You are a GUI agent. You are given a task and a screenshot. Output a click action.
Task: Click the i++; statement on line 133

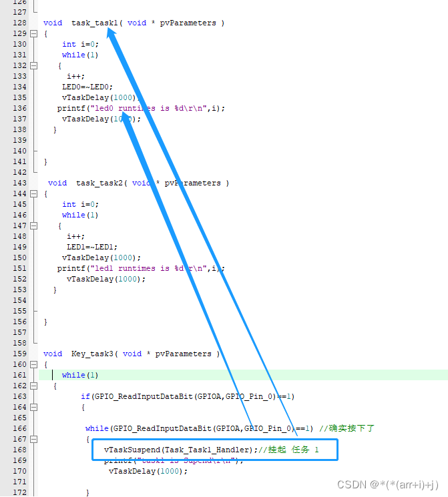point(75,76)
